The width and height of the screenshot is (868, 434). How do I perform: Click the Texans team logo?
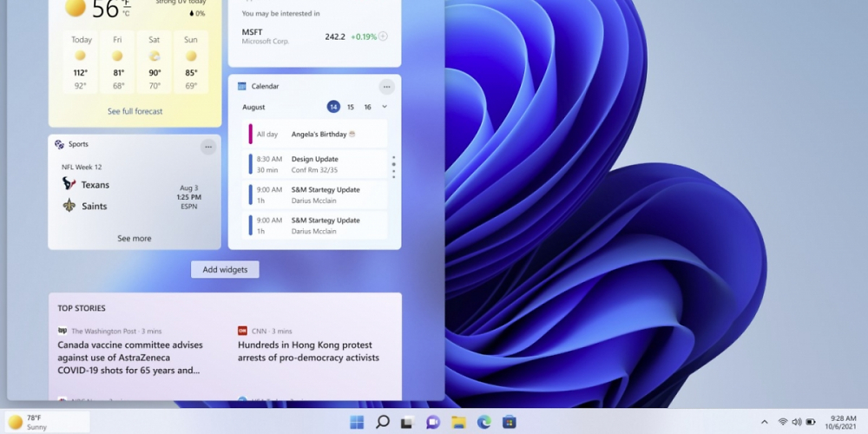pos(69,184)
